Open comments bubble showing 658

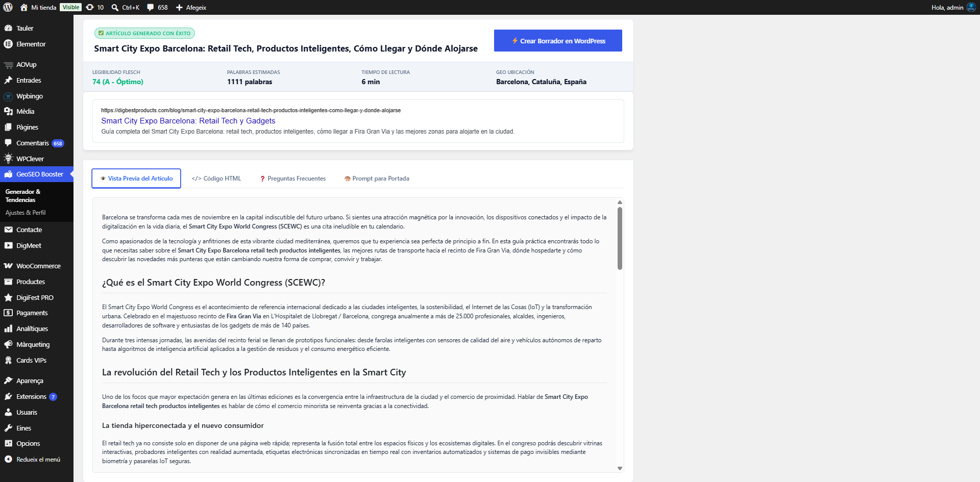tap(157, 7)
